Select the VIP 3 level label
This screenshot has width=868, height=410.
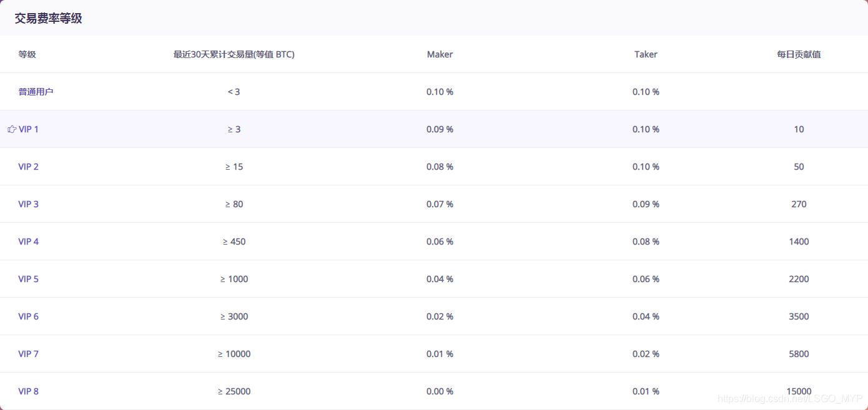click(29, 204)
